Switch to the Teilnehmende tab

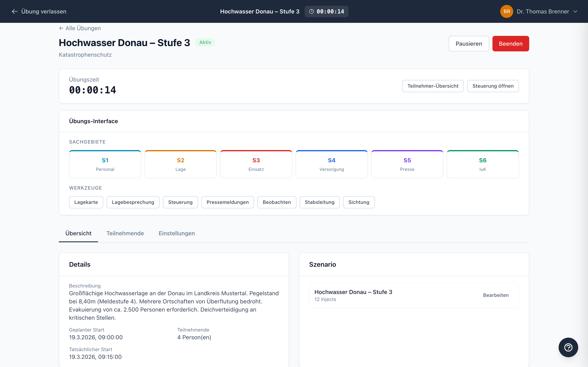[125, 233]
